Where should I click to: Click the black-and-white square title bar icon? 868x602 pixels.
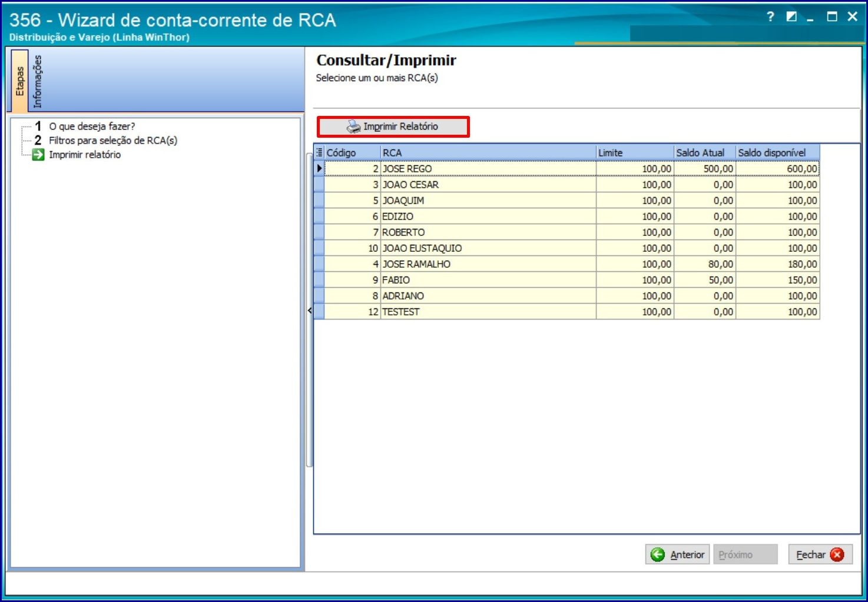791,17
